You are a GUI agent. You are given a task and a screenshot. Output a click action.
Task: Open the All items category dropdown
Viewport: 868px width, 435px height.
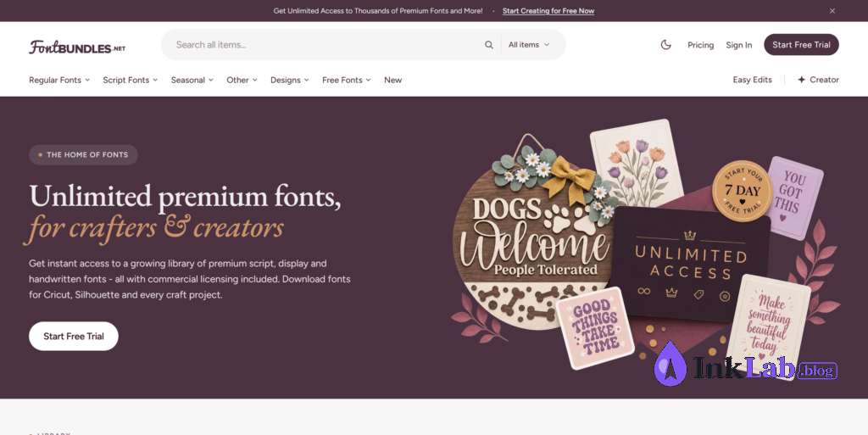click(x=529, y=45)
